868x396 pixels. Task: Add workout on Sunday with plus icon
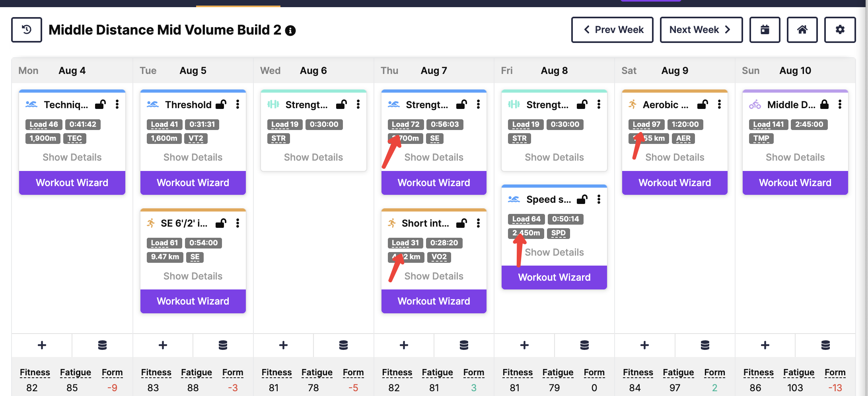click(x=765, y=345)
